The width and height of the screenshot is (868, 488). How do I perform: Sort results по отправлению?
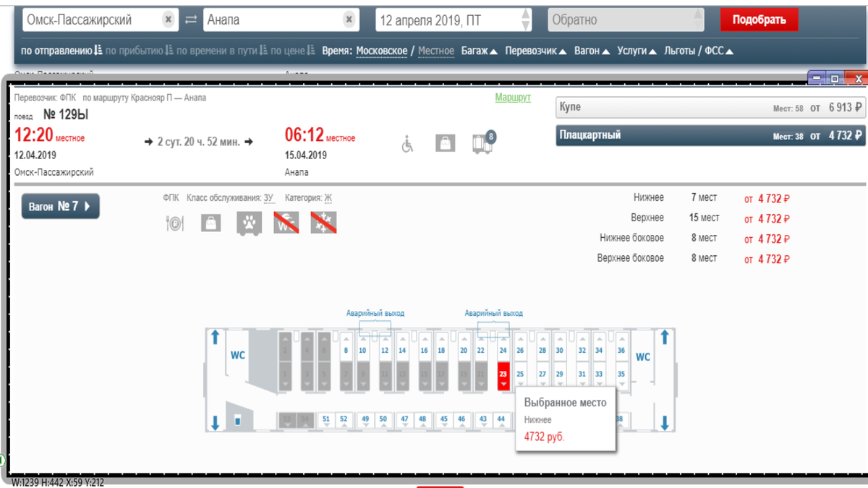[61, 51]
